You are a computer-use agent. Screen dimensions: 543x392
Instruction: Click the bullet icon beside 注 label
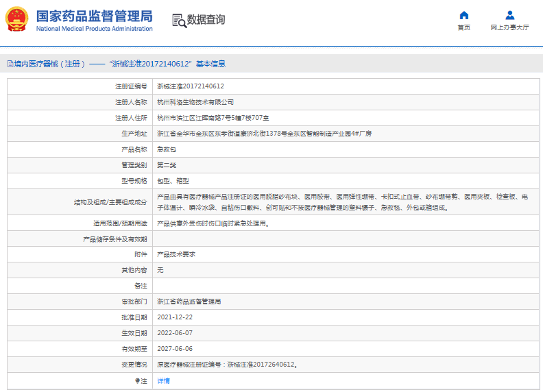point(137,380)
